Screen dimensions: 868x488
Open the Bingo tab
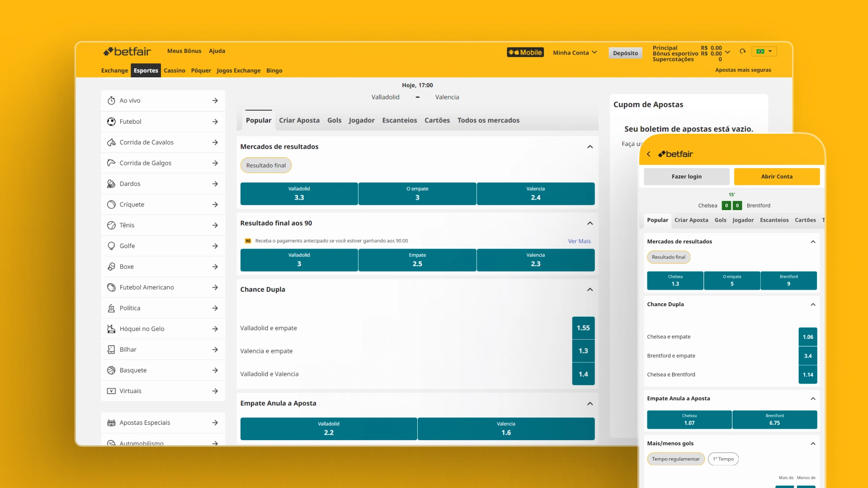point(274,70)
